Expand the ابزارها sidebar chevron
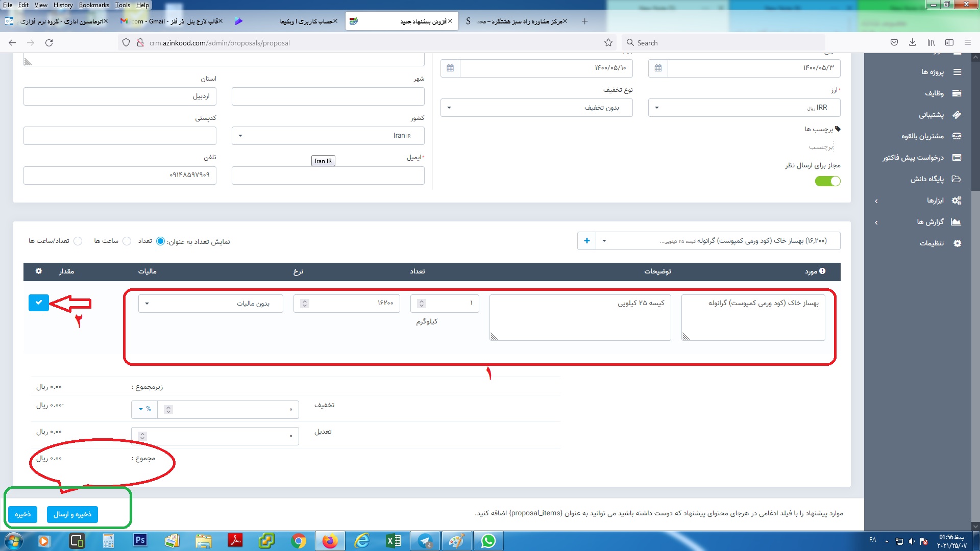Image resolution: width=980 pixels, height=551 pixels. 876,201
